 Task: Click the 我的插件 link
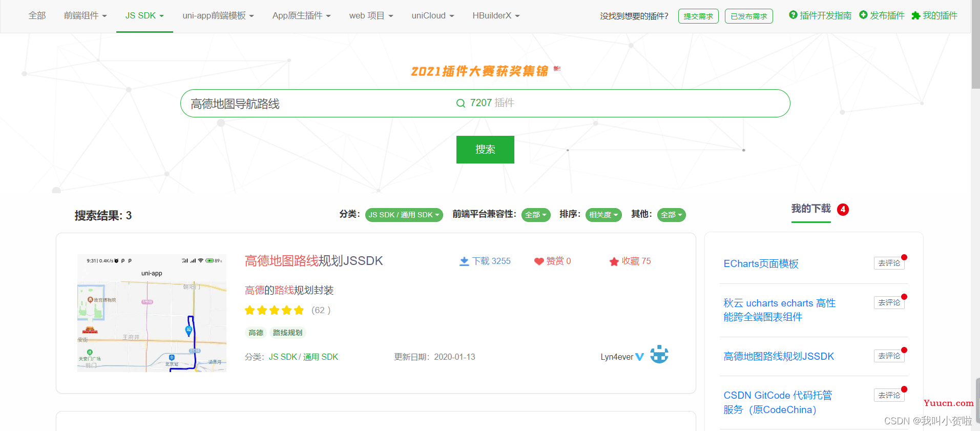(940, 15)
